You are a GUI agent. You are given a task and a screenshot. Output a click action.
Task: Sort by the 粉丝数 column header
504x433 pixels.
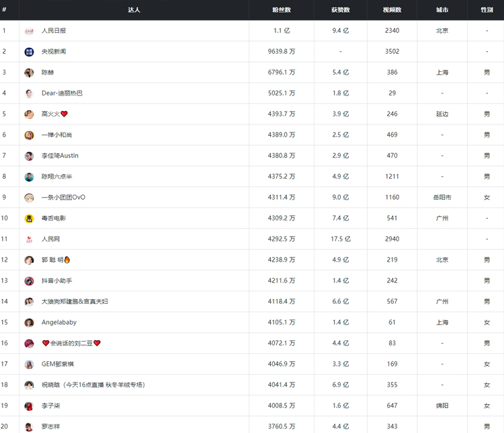(x=282, y=10)
